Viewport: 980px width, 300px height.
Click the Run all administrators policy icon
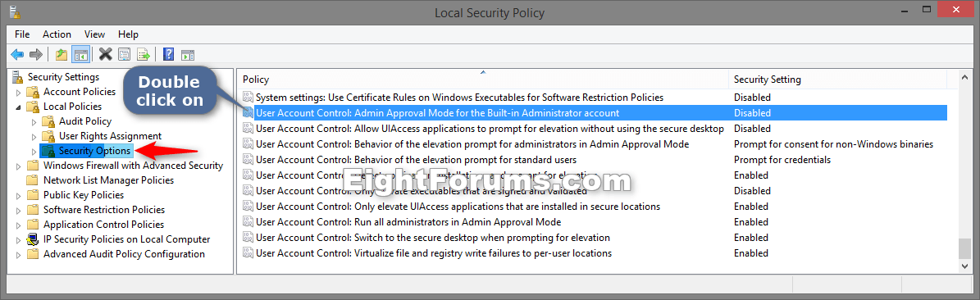pyautogui.click(x=248, y=222)
